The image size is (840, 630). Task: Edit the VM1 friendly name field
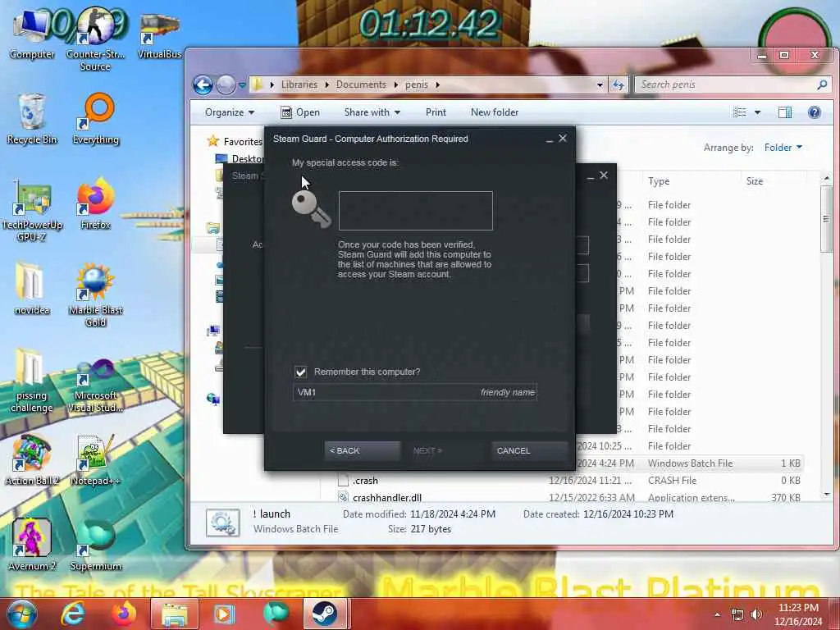pos(414,392)
